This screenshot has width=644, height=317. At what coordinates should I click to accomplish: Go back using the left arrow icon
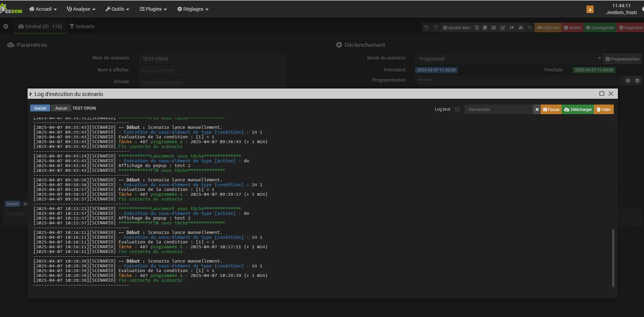point(6,27)
